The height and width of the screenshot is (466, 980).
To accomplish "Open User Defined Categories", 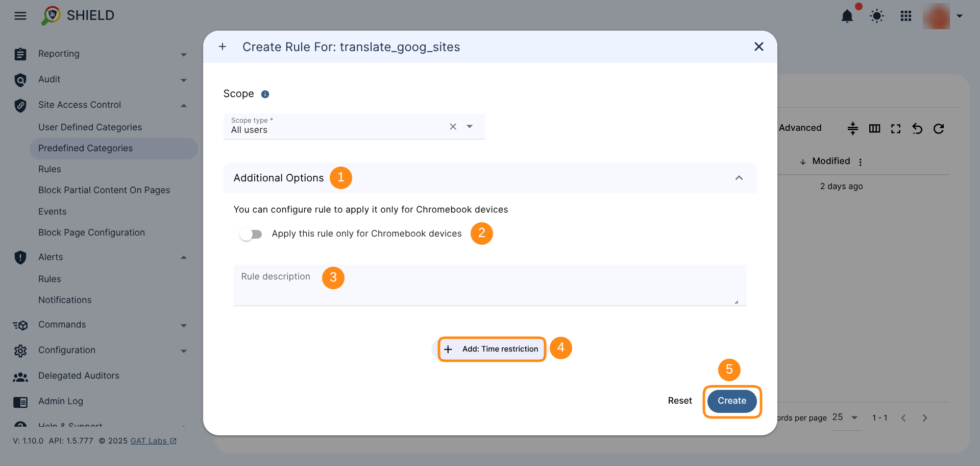I will (x=90, y=127).
